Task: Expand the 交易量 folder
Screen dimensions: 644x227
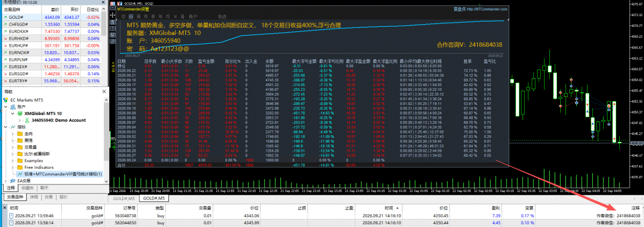Action: (12, 147)
